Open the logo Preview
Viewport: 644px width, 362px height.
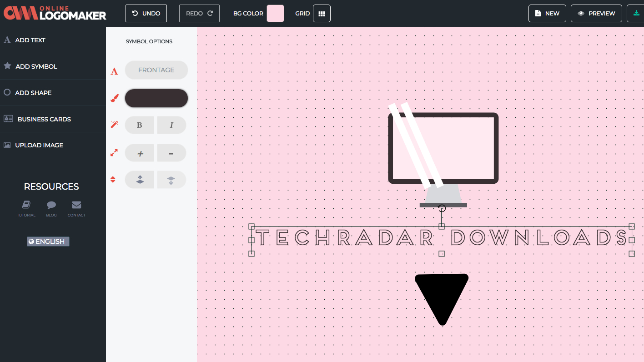596,13
